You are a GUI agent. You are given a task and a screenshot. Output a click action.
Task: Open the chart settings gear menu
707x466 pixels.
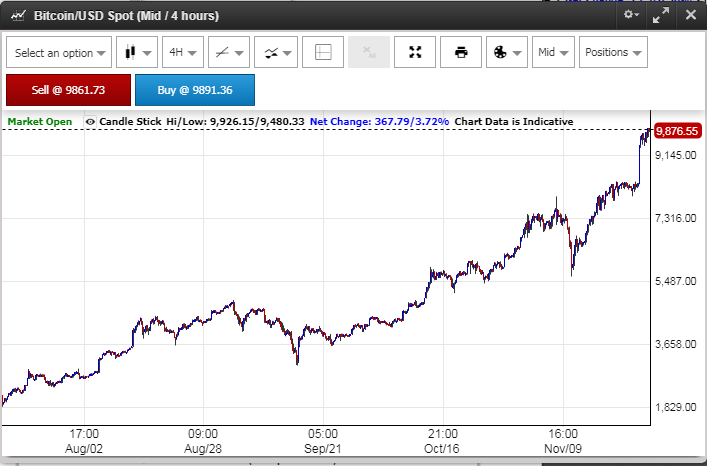[x=631, y=15]
